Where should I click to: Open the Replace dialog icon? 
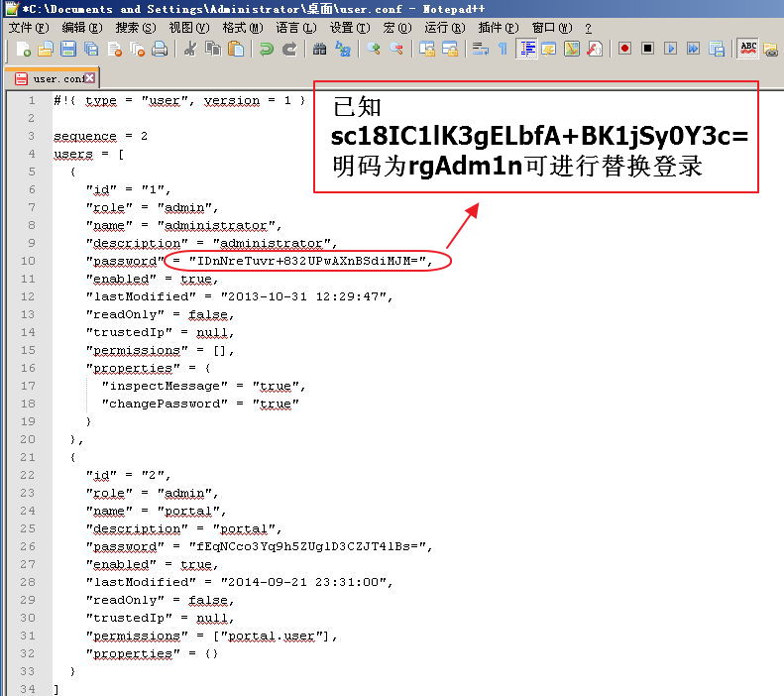[x=343, y=49]
